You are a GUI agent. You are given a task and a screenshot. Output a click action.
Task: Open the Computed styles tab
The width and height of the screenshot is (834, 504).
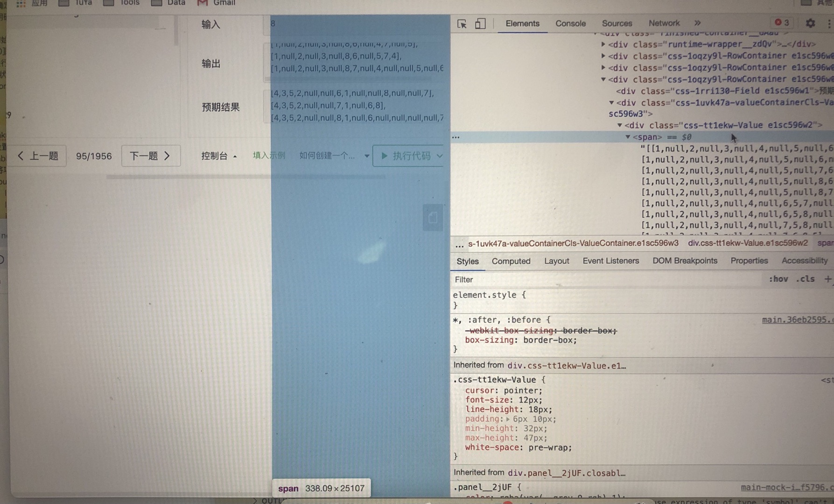pos(511,261)
